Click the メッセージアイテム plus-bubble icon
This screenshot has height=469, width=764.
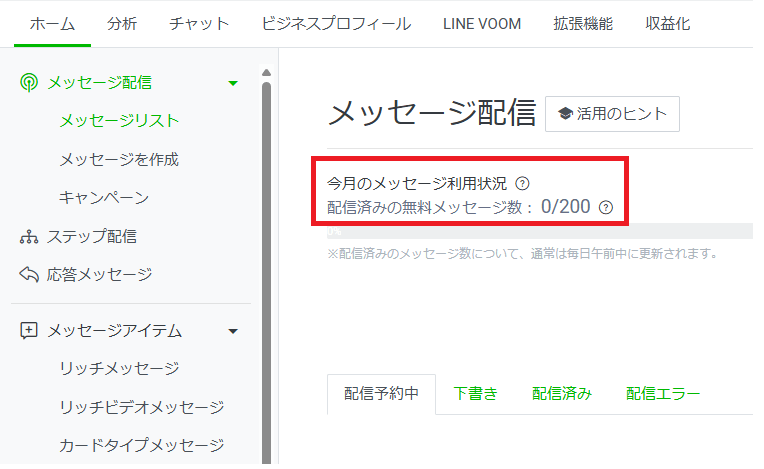(29, 331)
